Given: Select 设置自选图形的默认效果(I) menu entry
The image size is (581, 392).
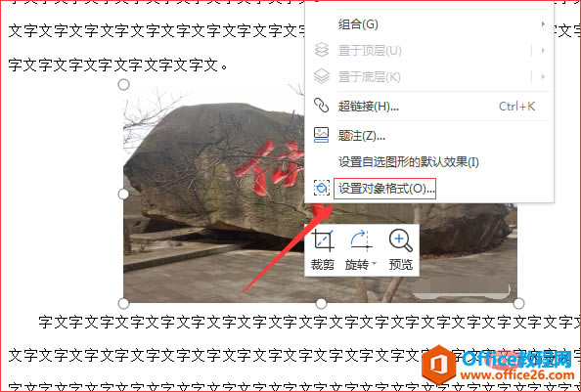Looking at the screenshot, I should coord(408,162).
